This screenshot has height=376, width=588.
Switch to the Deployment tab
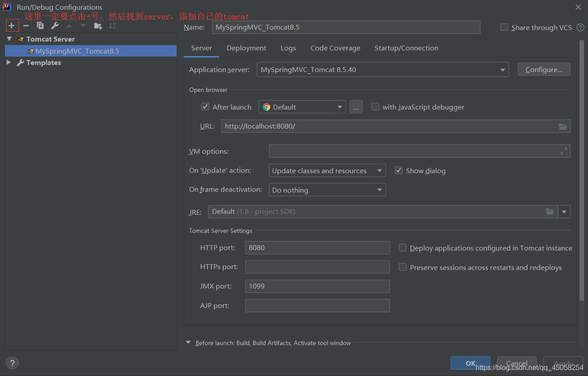(247, 48)
